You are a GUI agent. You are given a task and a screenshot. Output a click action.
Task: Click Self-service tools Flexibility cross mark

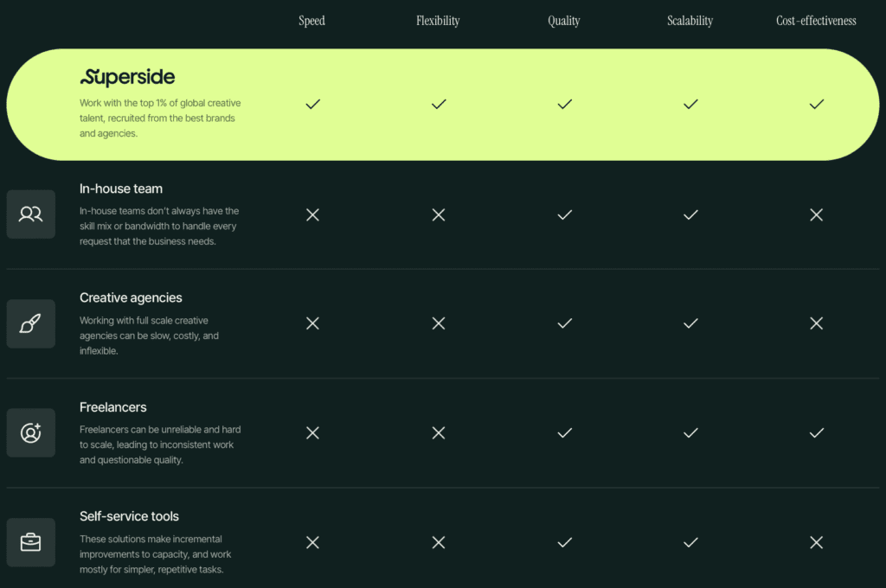click(439, 542)
